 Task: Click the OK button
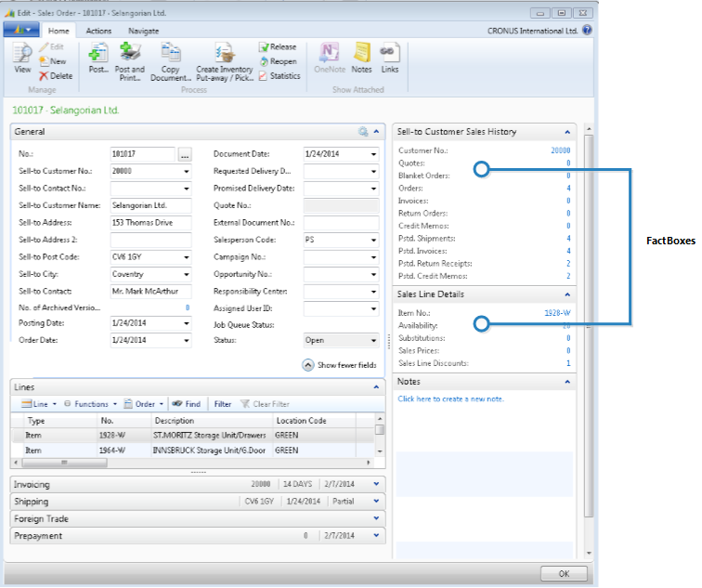pyautogui.click(x=564, y=574)
